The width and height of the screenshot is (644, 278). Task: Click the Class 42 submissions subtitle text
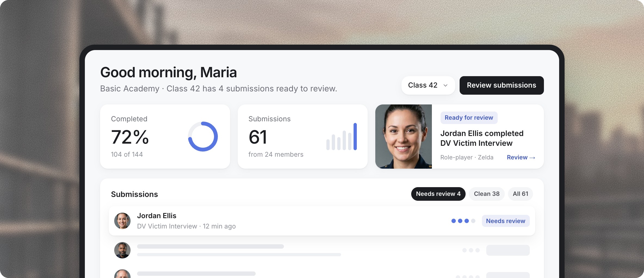pyautogui.click(x=219, y=89)
